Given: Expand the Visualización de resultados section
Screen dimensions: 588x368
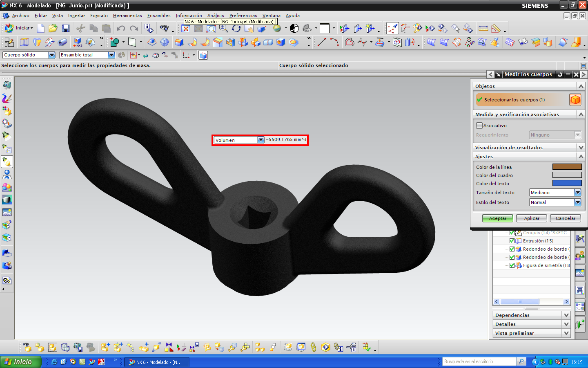Looking at the screenshot, I should pos(581,148).
